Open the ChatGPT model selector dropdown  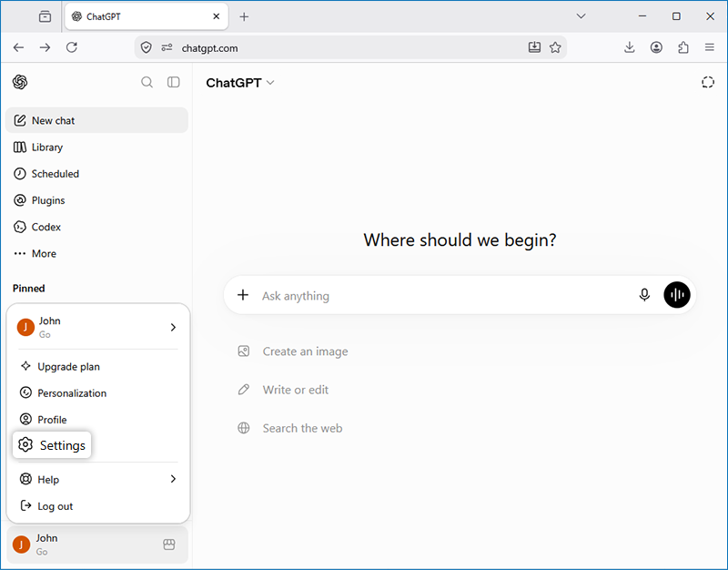(x=240, y=83)
